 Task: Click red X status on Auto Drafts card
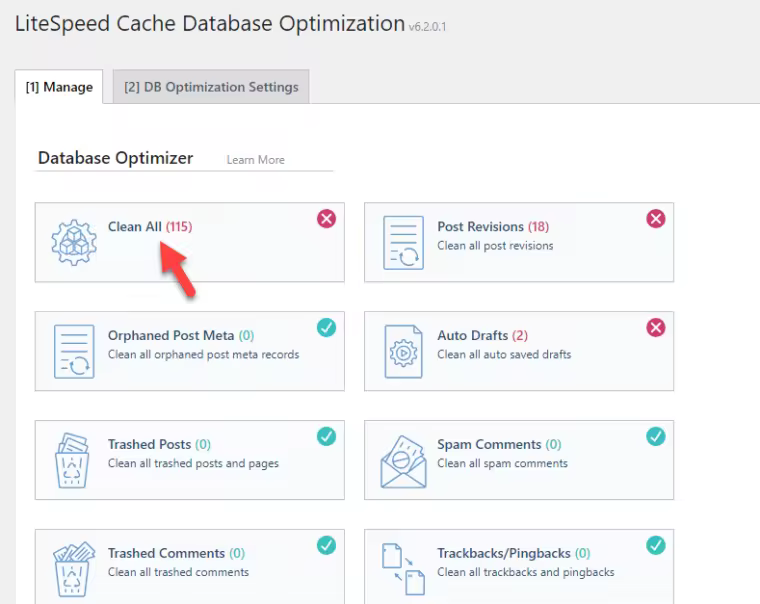[655, 328]
